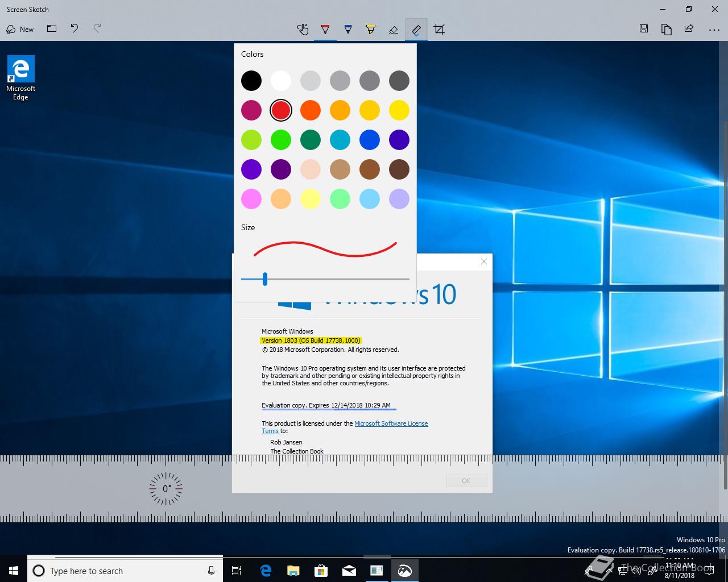728x582 pixels.
Task: Click the pen size slider thumb
Action: [x=265, y=278]
